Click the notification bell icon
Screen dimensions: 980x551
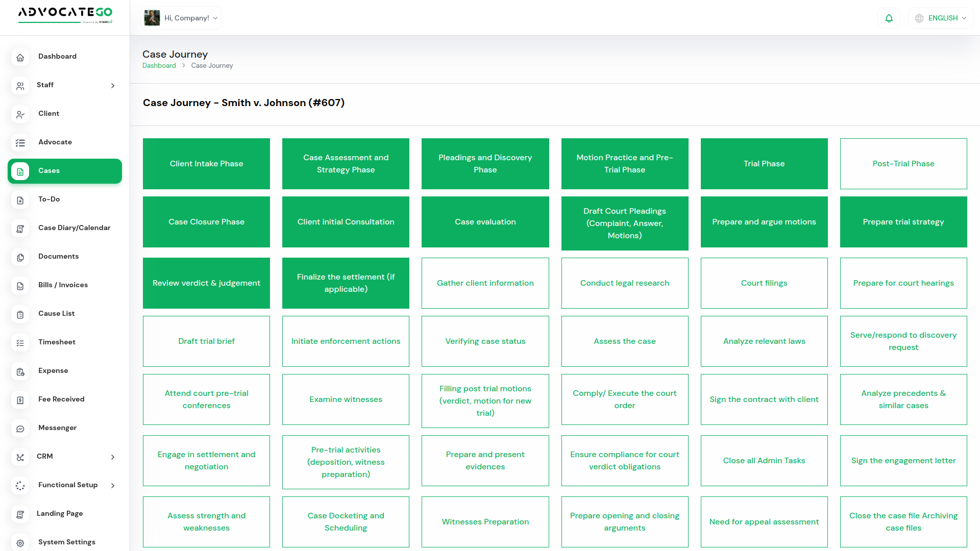click(889, 18)
